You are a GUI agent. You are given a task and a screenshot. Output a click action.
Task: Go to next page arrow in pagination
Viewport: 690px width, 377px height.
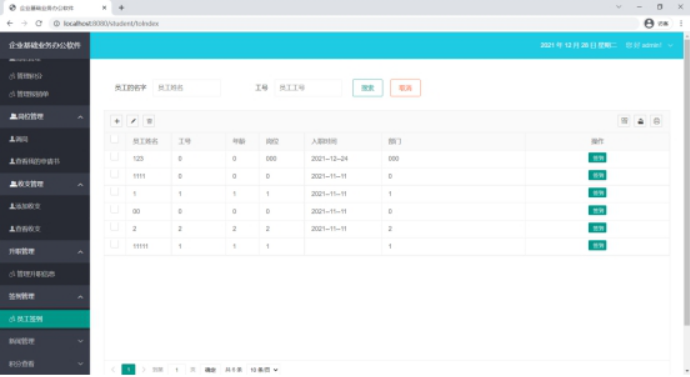pyautogui.click(x=143, y=370)
